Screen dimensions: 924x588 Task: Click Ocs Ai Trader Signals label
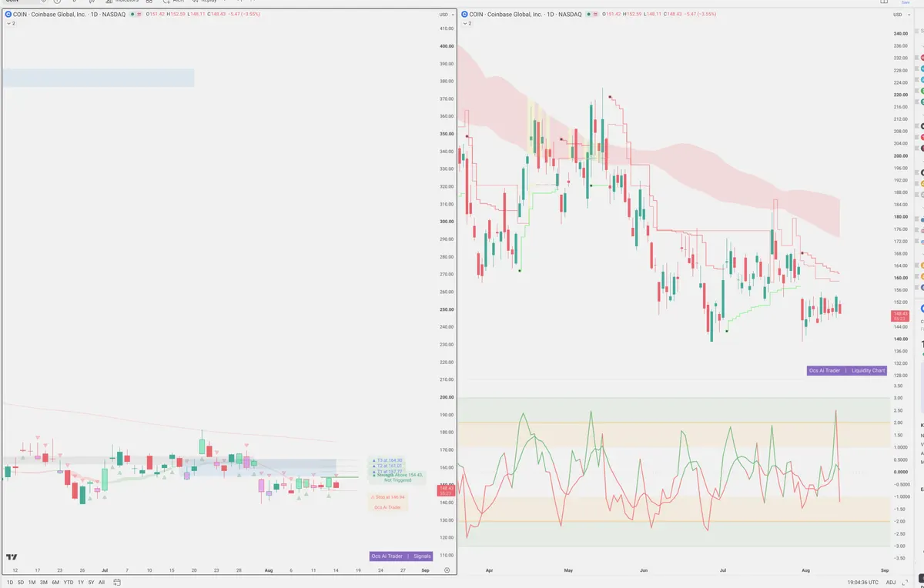pyautogui.click(x=401, y=556)
